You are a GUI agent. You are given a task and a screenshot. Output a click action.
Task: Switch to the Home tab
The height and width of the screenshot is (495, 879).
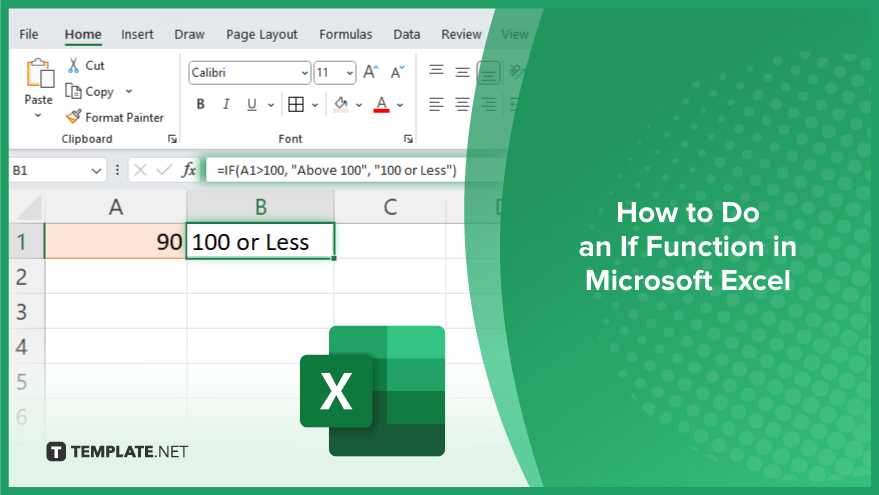pos(83,34)
